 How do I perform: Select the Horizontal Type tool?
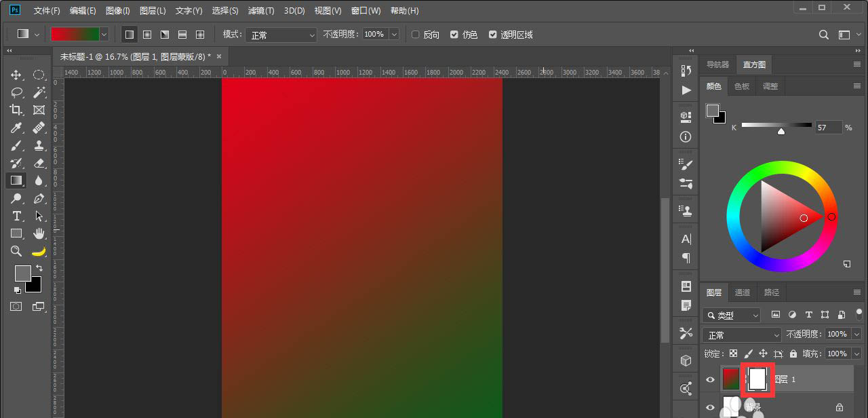(16, 216)
